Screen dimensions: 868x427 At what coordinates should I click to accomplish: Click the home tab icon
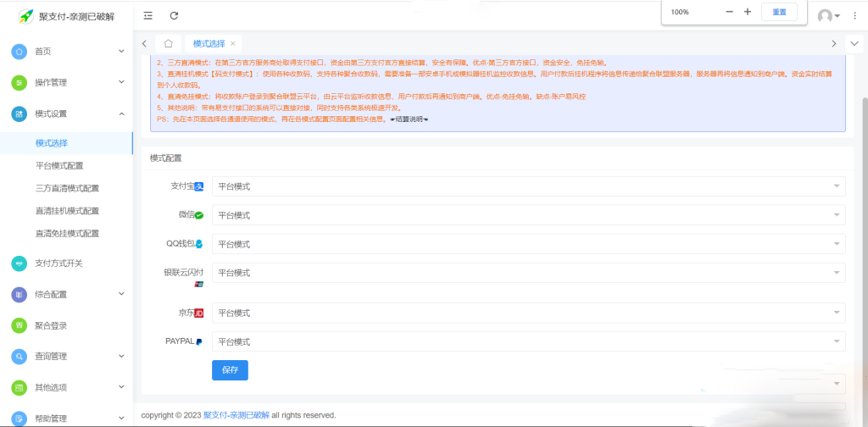coord(169,43)
